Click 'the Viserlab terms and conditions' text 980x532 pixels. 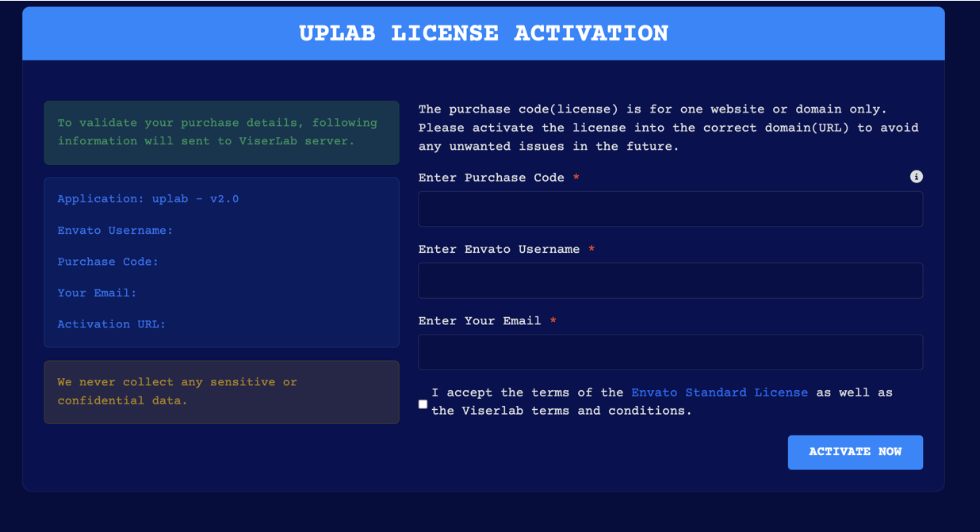point(561,411)
